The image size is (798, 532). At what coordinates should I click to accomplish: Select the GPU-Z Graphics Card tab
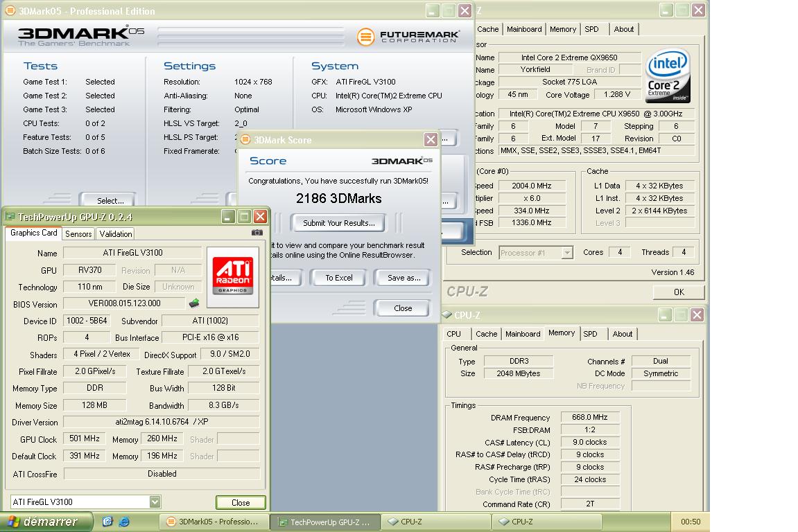coord(33,233)
